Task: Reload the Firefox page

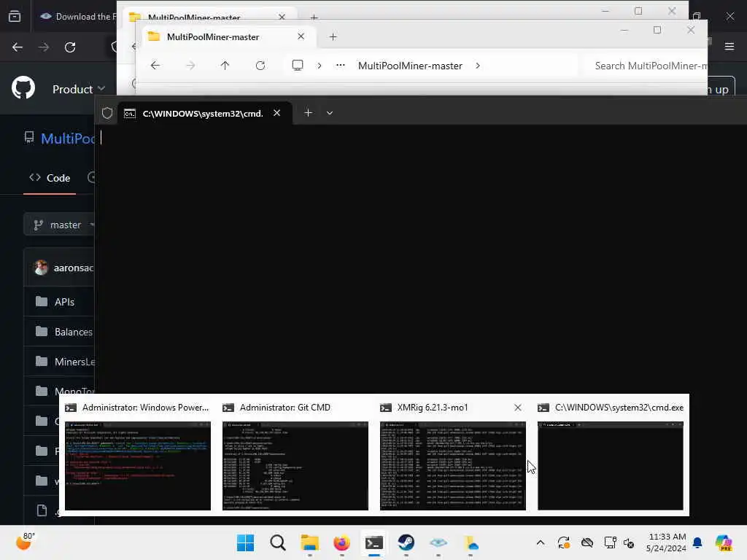Action: click(x=70, y=47)
